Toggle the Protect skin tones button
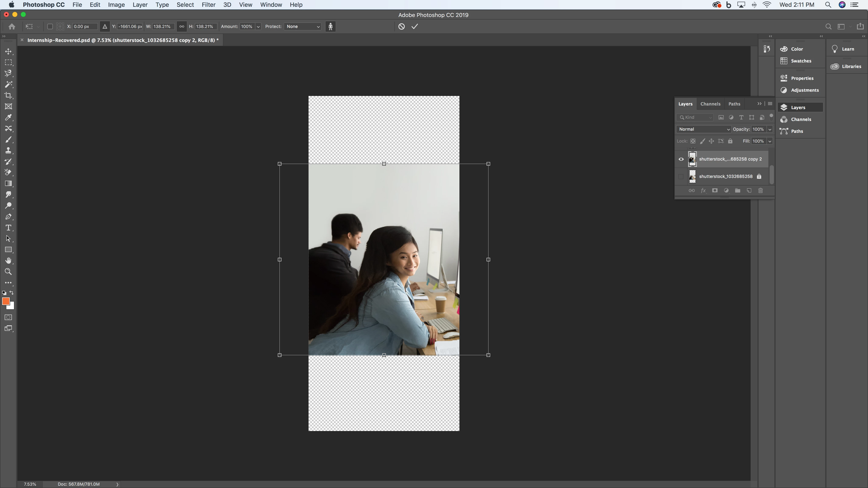868x488 pixels. (x=331, y=27)
